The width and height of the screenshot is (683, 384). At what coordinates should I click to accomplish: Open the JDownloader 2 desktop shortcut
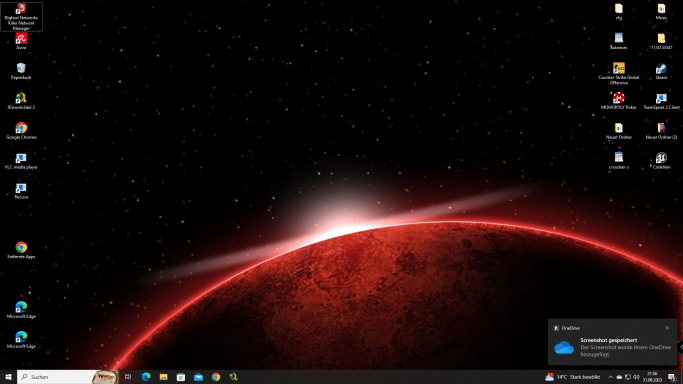click(x=21, y=101)
